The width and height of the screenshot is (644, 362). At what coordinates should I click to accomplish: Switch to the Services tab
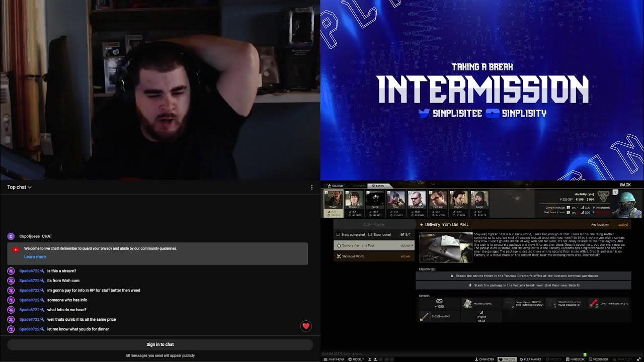click(359, 186)
